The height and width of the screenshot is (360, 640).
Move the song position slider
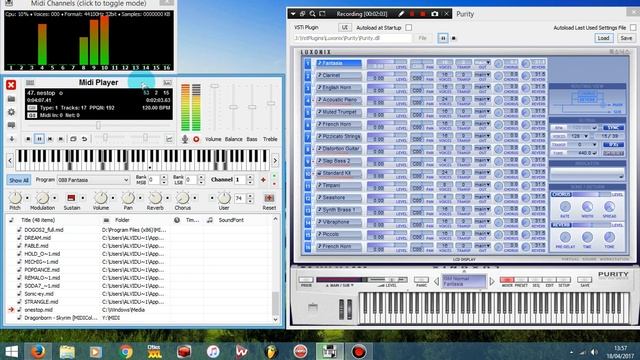pos(98,126)
